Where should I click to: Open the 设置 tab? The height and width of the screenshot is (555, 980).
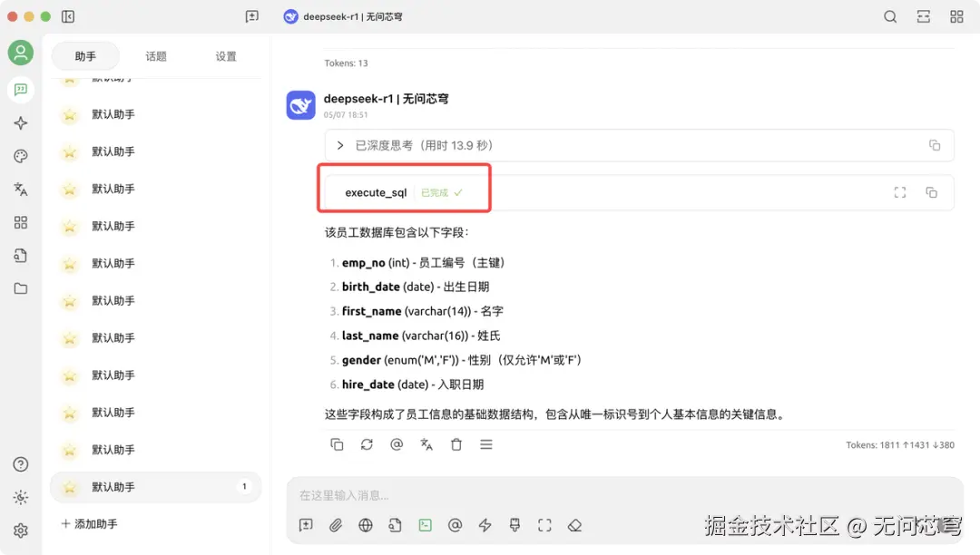pyautogui.click(x=225, y=55)
